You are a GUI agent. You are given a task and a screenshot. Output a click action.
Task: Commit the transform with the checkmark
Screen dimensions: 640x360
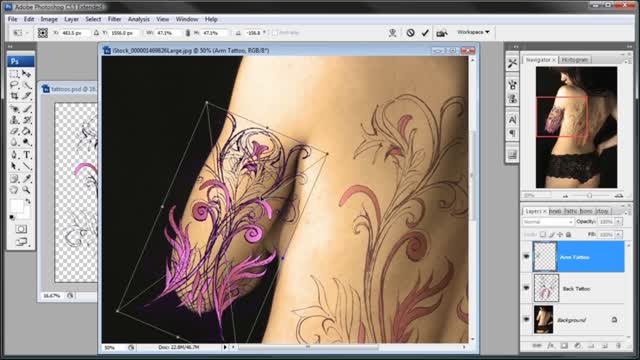click(x=425, y=33)
